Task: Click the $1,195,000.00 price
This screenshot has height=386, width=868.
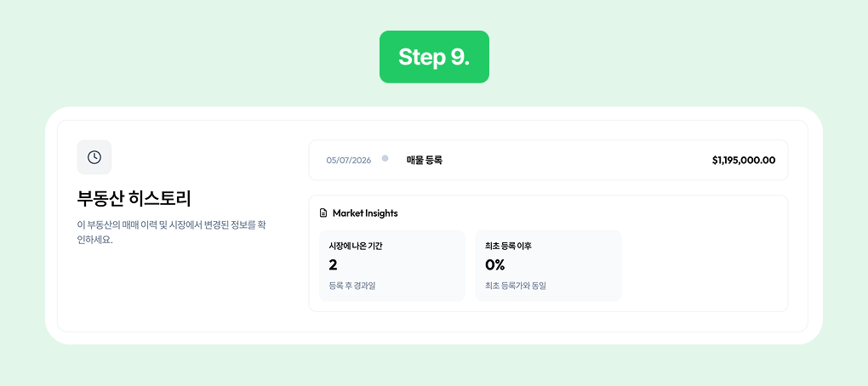Action: [x=744, y=161]
